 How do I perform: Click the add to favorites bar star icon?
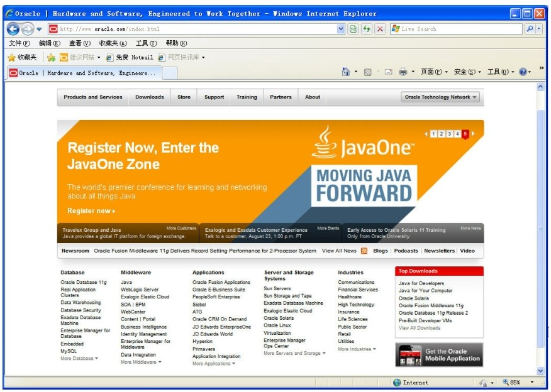point(52,57)
